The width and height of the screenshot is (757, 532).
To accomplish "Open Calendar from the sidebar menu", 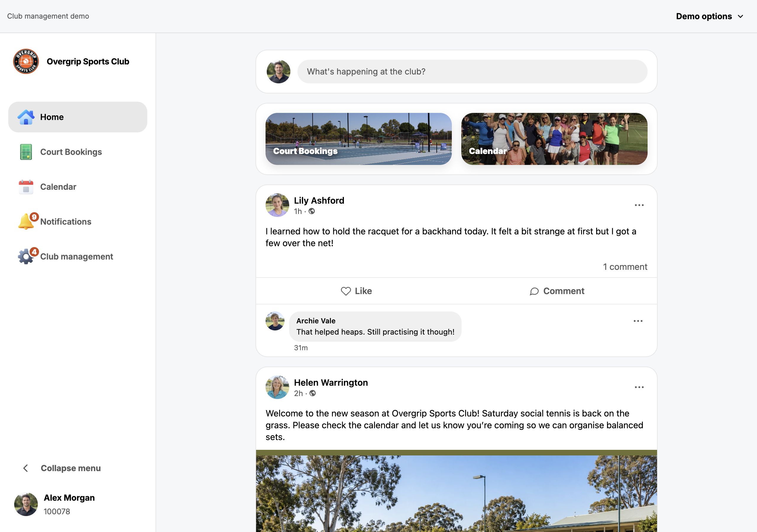I will 77,187.
